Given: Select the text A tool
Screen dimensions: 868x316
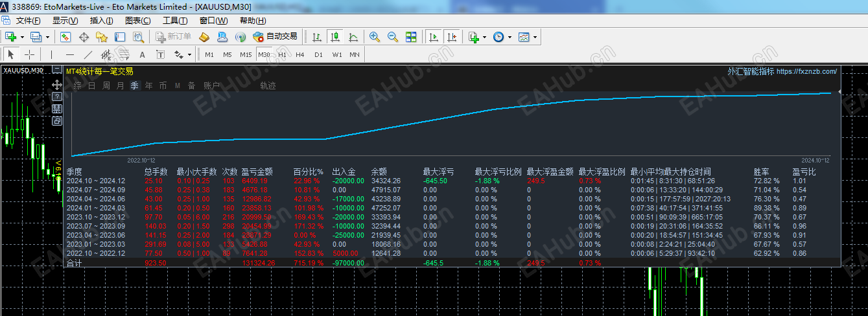Looking at the screenshot, I should (x=143, y=54).
